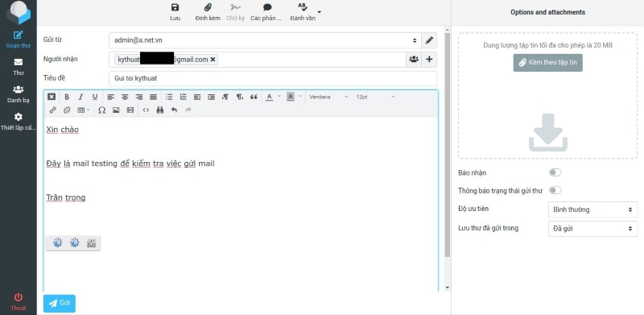Click the Kèm theo tập tin attach button
Viewport: 644px width, 315px height.
click(x=548, y=63)
